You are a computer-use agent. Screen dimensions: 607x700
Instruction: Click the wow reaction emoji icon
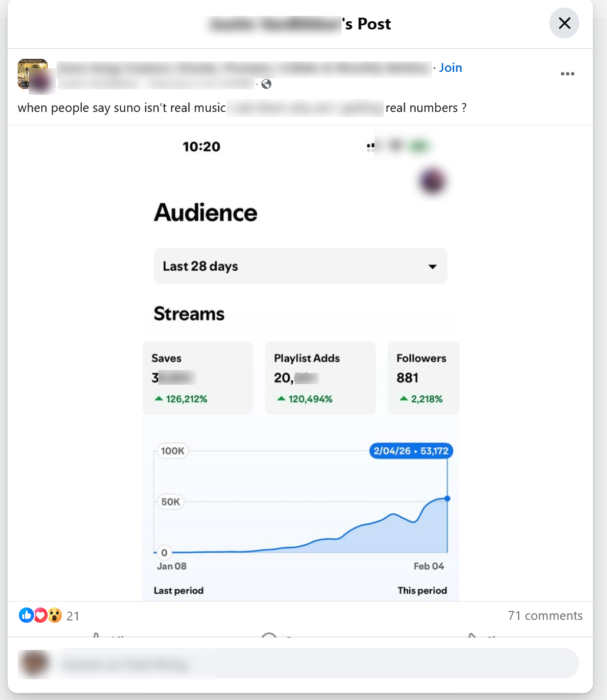click(55, 615)
